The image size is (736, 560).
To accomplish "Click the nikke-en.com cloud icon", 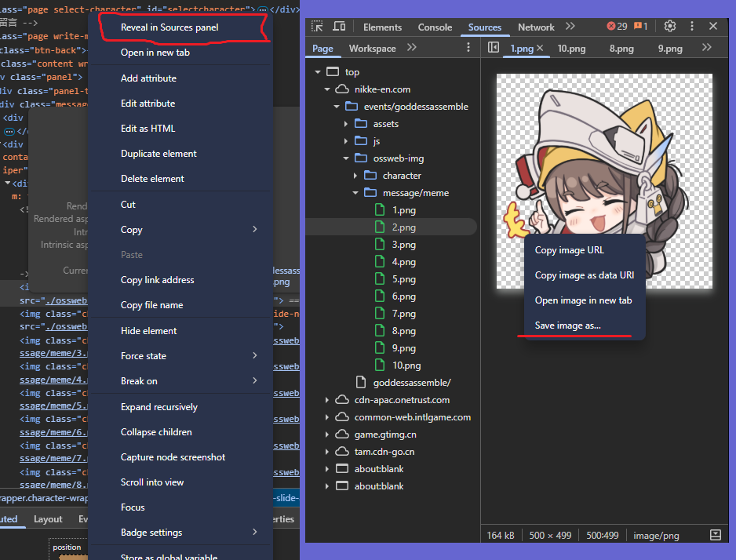I will coord(342,89).
